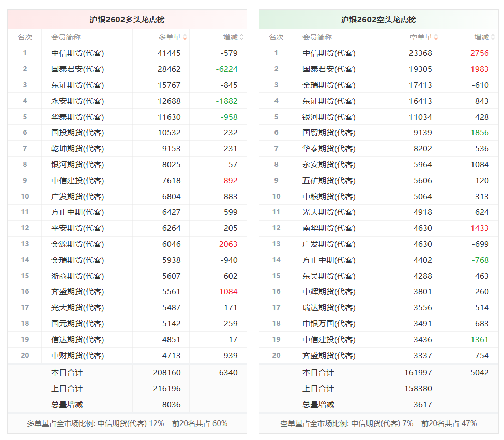Click the 沪银2602空头龙虎榜 title
Image resolution: width=504 pixels, height=440 pixels.
(378, 20)
